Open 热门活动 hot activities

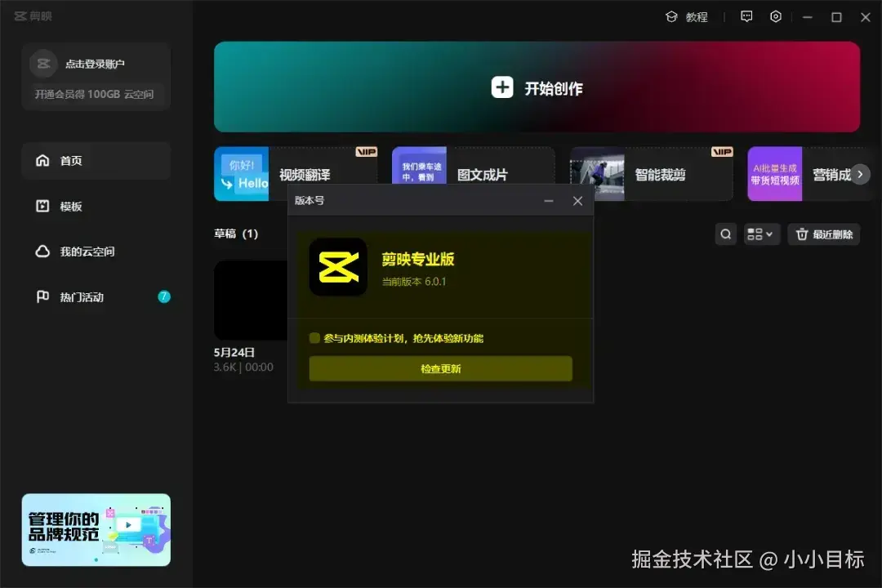tap(96, 297)
